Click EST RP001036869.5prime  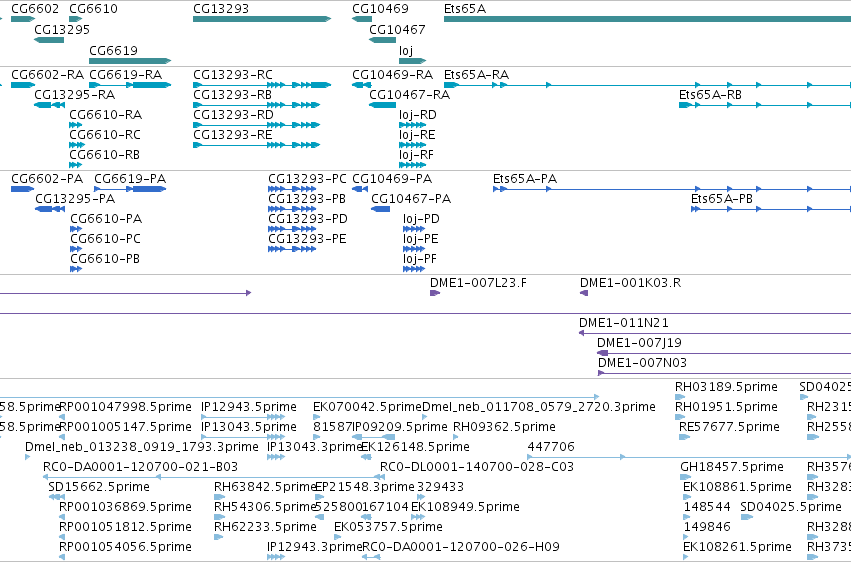(x=62, y=518)
